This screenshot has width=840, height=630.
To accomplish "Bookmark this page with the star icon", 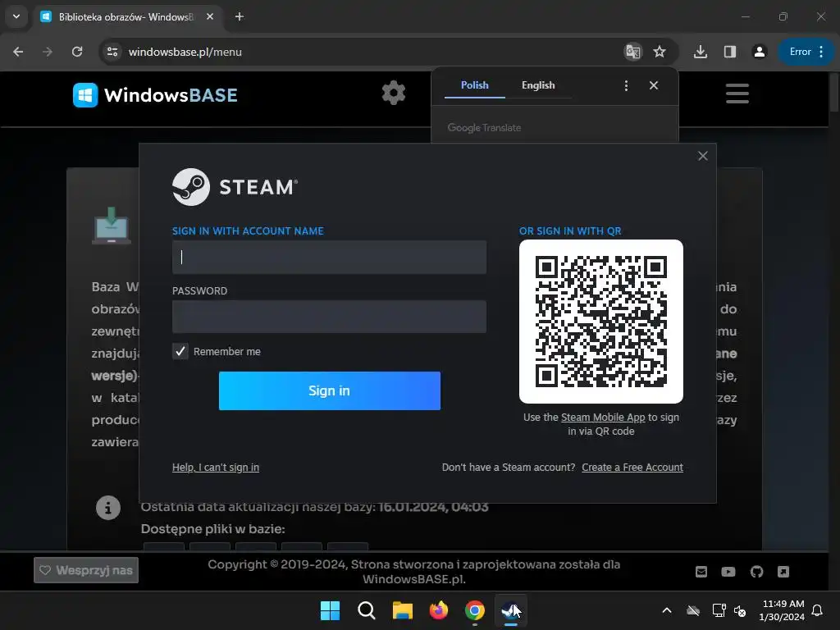I will tap(660, 52).
